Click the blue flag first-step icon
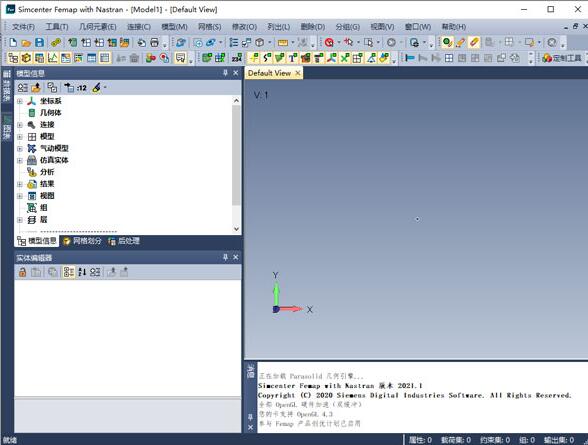Viewport: 588px width, 445px height. click(410, 58)
